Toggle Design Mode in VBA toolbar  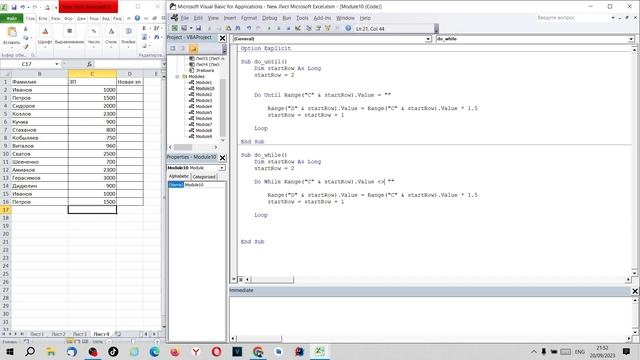click(298, 28)
